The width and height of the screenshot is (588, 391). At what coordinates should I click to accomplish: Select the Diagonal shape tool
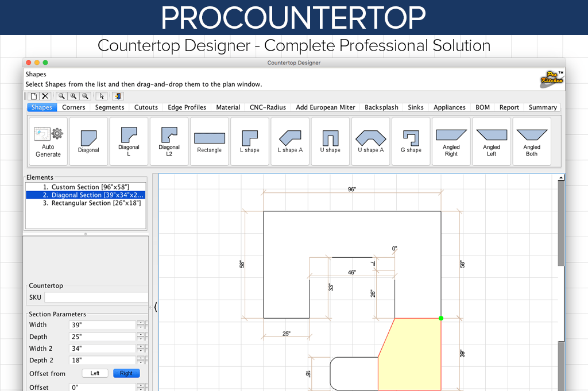[88, 140]
